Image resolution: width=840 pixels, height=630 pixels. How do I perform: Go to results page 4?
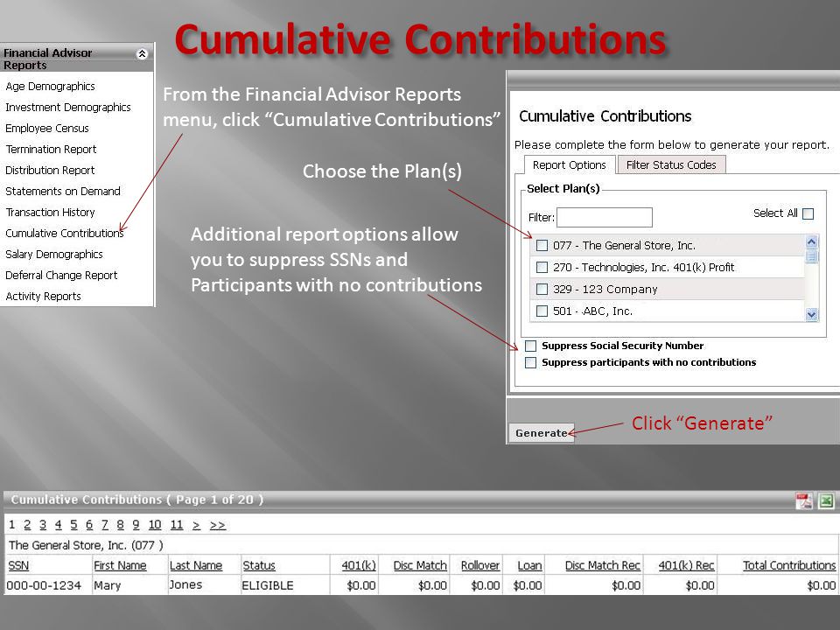59,525
